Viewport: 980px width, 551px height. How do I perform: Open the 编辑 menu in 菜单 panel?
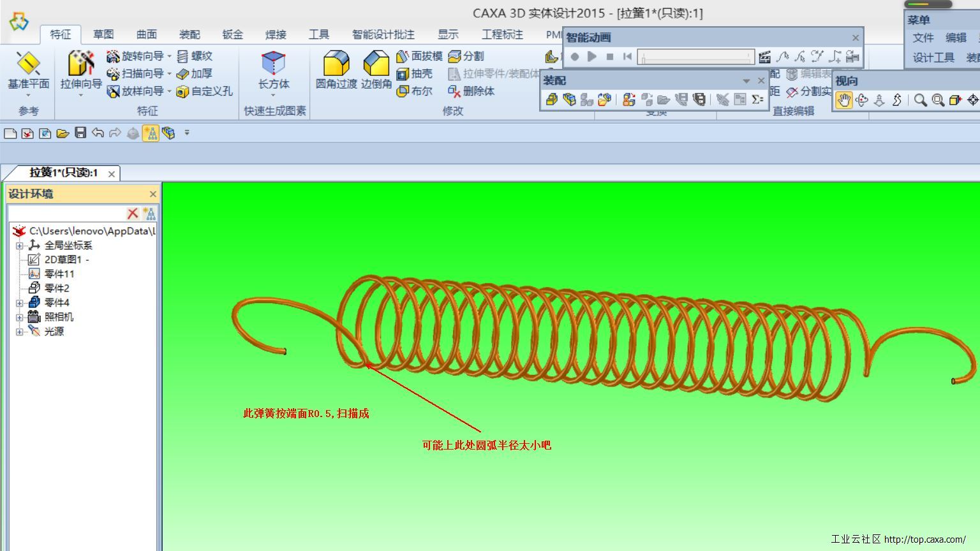(x=956, y=38)
